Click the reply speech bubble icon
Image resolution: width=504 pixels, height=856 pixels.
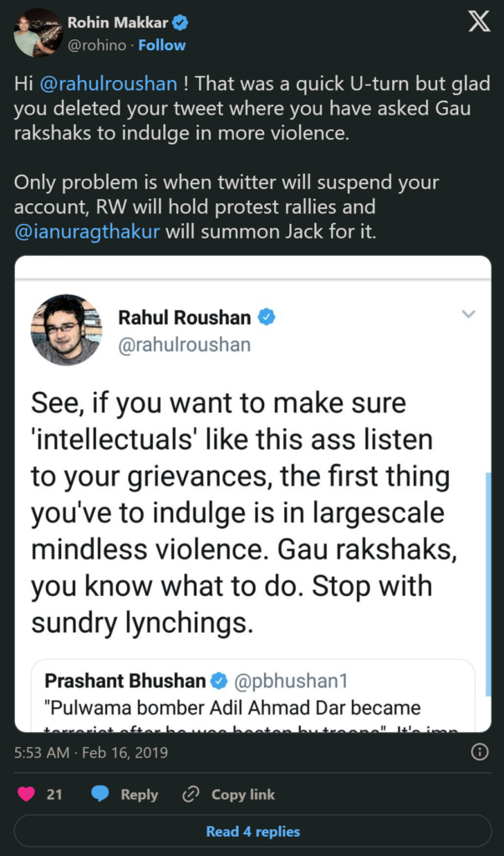coord(101,794)
